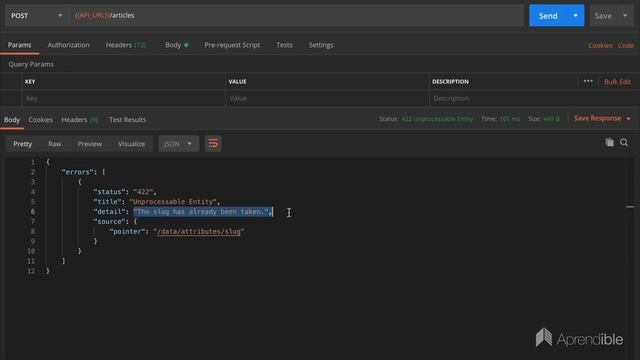This screenshot has width=640, height=360.
Task: Open the request Body tab
Action: (x=176, y=45)
